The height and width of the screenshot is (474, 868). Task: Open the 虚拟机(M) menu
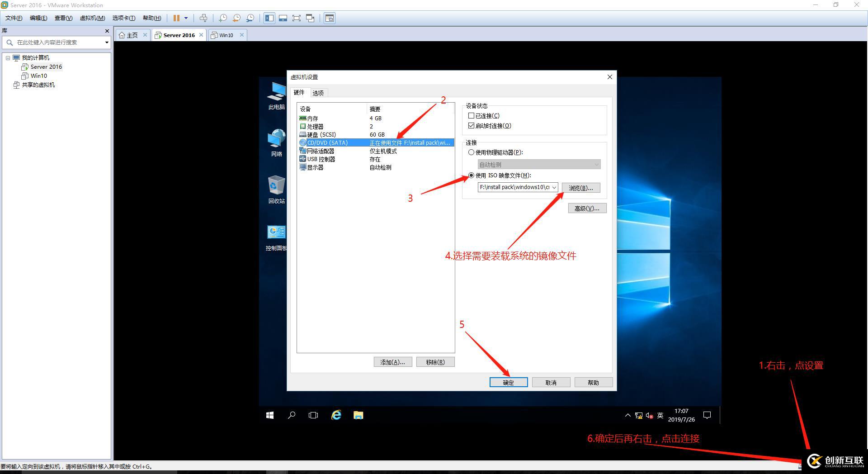pyautogui.click(x=92, y=18)
